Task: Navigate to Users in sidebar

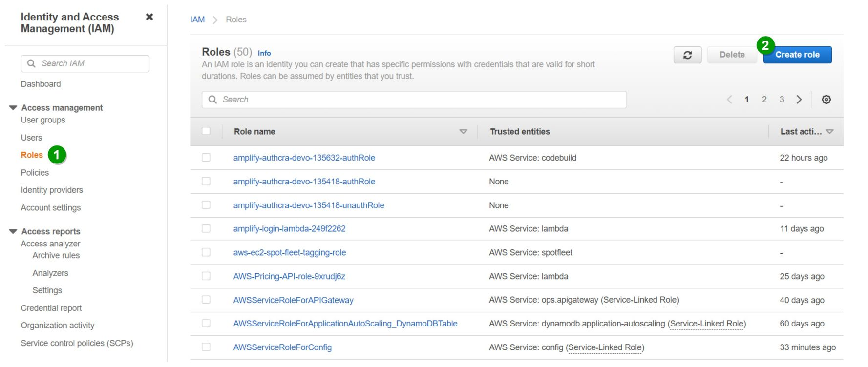Action: pyautogui.click(x=31, y=138)
